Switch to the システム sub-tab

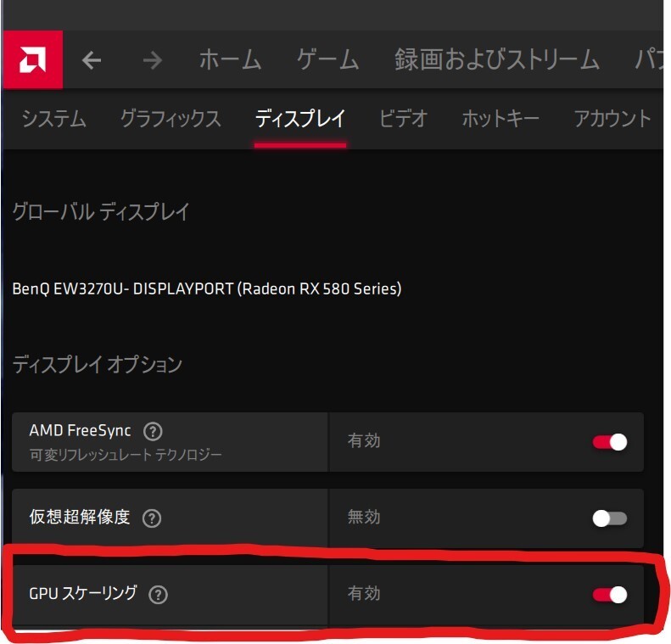pyautogui.click(x=54, y=119)
